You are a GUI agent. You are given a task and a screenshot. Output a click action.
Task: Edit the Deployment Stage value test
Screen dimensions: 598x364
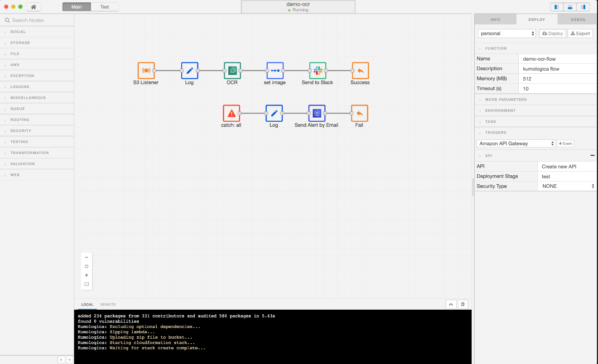567,177
